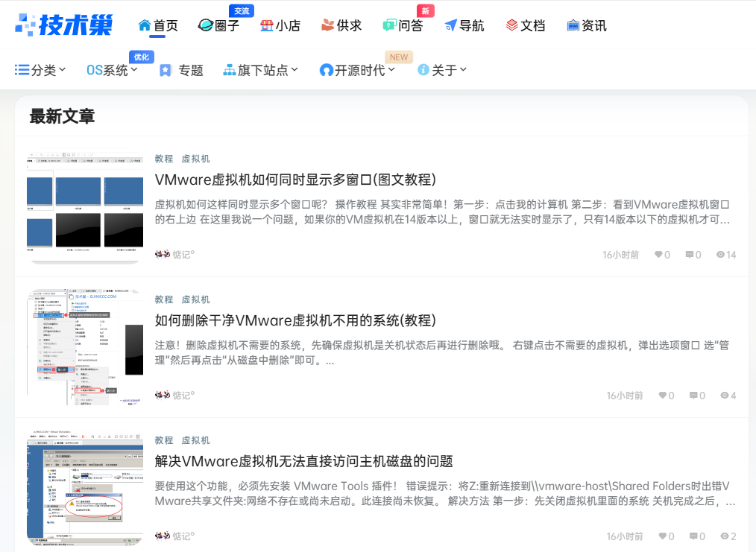Open thumbnail of the 无法直接访问主机磁盘 article
756x552 pixels.
pyautogui.click(x=85, y=487)
